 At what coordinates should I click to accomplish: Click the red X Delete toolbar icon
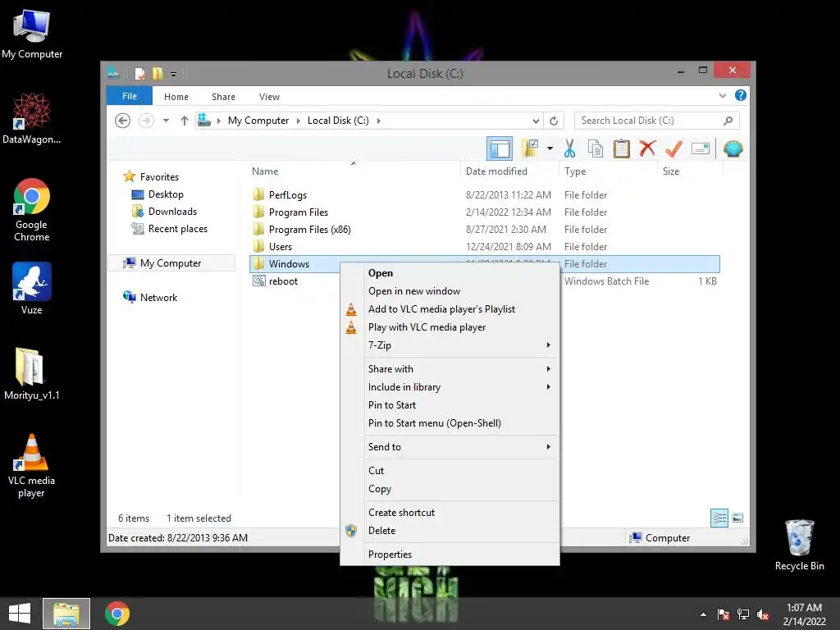pos(647,148)
